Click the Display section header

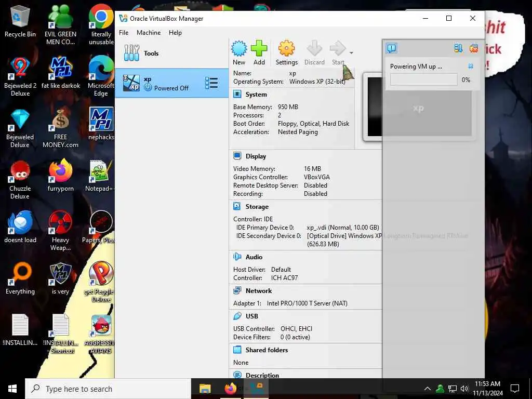point(256,156)
